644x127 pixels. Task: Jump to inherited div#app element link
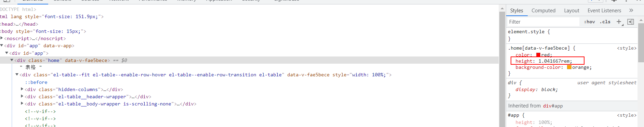point(553,106)
